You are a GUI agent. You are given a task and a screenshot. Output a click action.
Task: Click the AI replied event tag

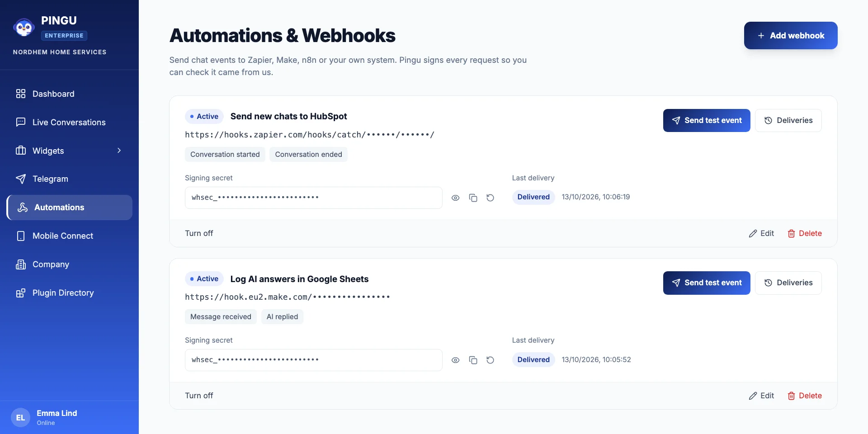coord(282,317)
